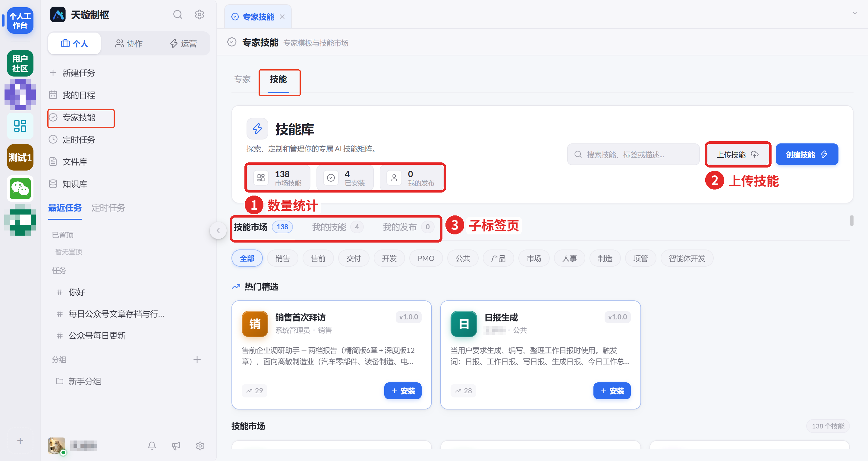Screen dimensions: 868x461
Task: Open settings gear in sidebar header
Action: click(200, 14)
